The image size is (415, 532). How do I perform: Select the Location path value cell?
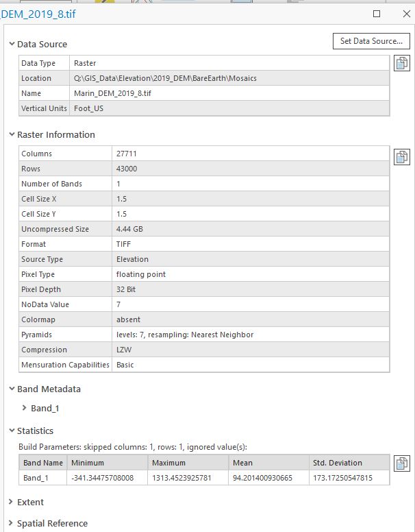coord(229,78)
